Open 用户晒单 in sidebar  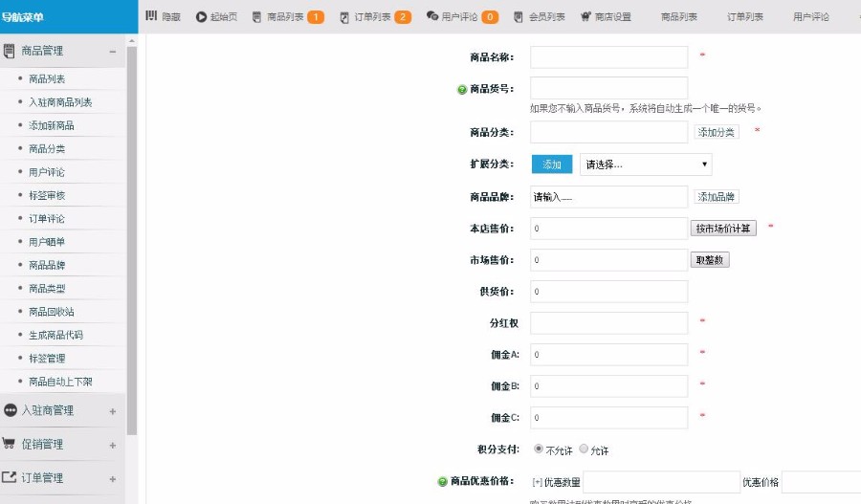tap(47, 242)
